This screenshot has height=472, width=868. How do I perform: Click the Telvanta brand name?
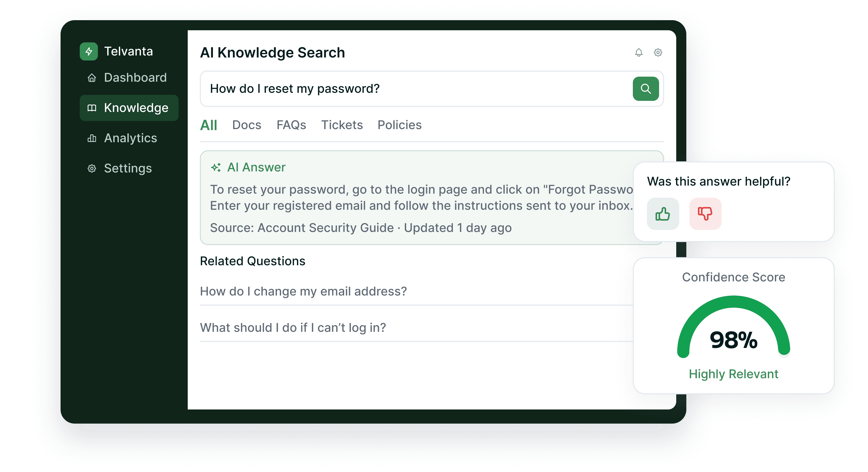point(128,51)
